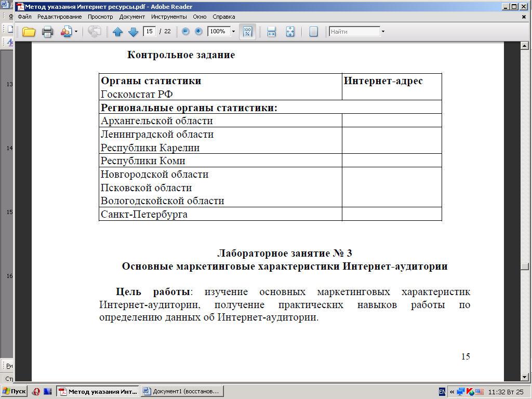Screen dimensions: 532x399
Task: Click the Kaspersky tray icon
Action: click(x=470, y=392)
